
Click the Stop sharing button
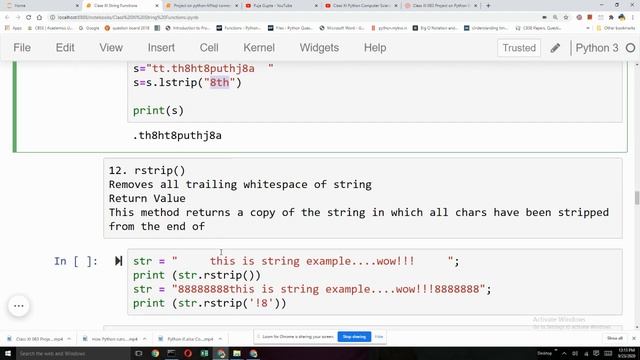(354, 337)
